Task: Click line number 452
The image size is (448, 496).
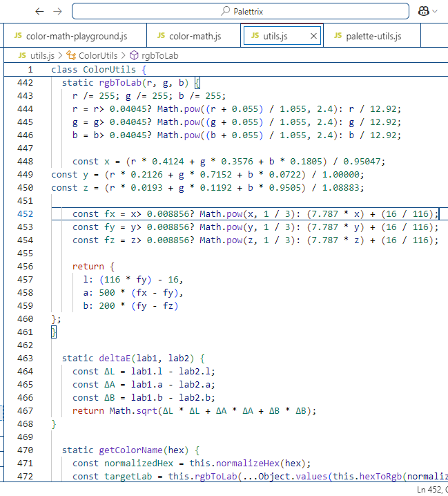Action: pyautogui.click(x=25, y=214)
